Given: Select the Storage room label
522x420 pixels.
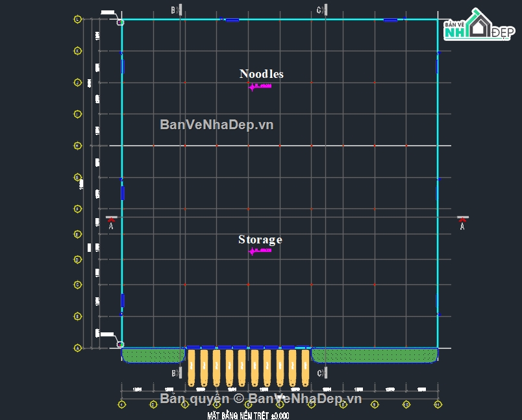Looking at the screenshot, I should [260, 240].
